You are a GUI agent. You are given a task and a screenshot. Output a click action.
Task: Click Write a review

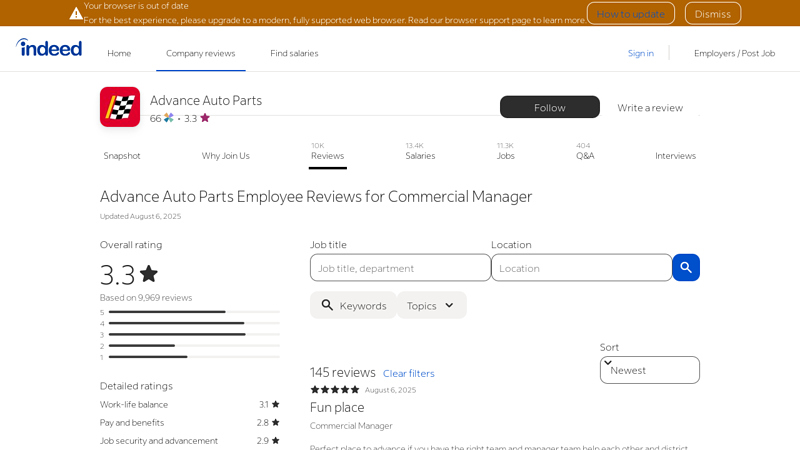(x=650, y=108)
